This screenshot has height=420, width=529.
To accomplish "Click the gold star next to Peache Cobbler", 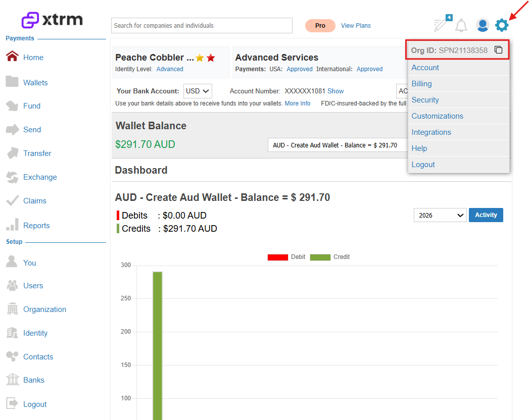I will [200, 58].
